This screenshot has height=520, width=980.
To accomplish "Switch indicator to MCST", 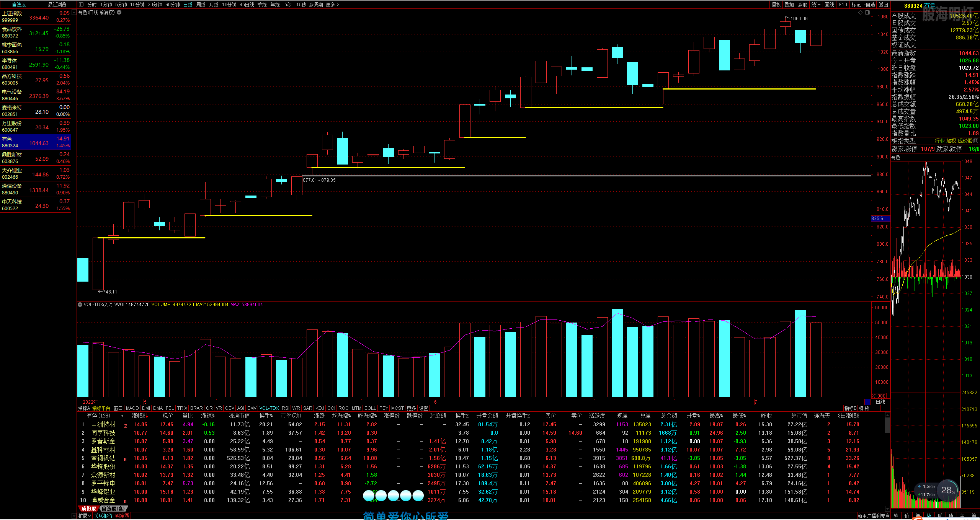I will [397, 408].
